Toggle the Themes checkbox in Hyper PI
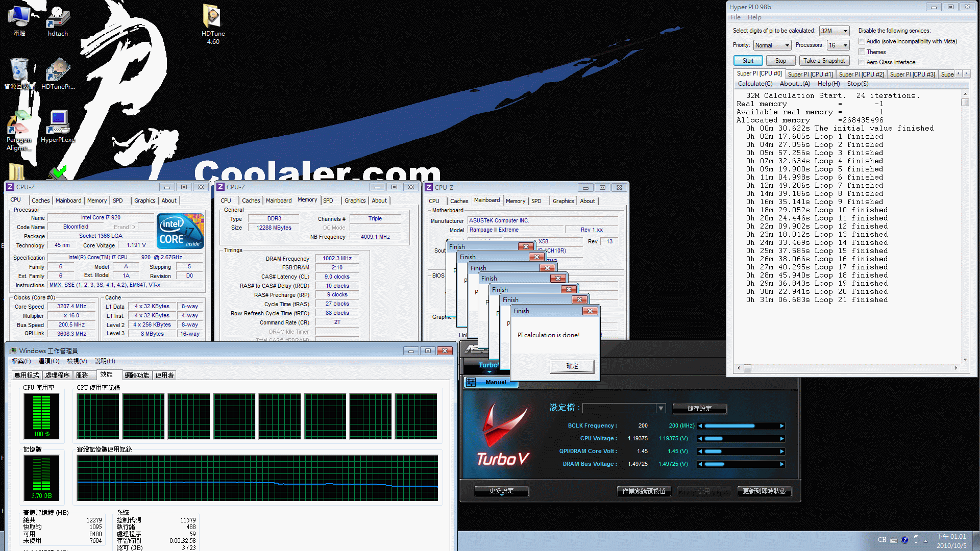 pos(862,52)
